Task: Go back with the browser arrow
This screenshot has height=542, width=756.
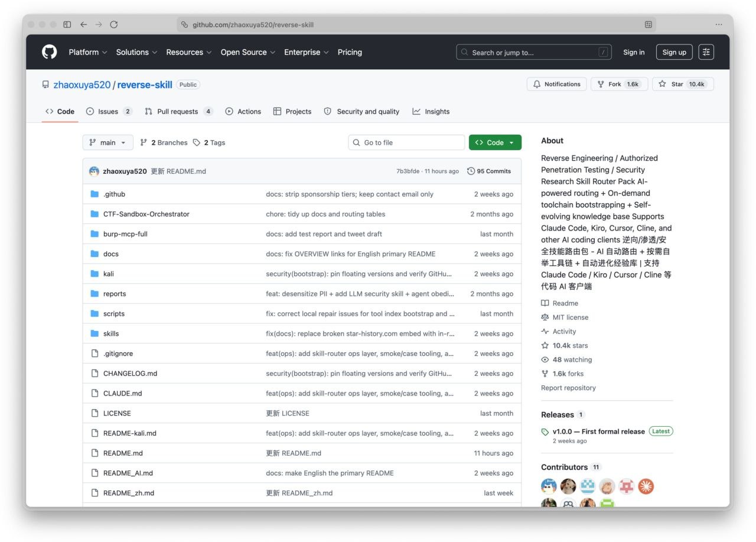Action: 83,24
